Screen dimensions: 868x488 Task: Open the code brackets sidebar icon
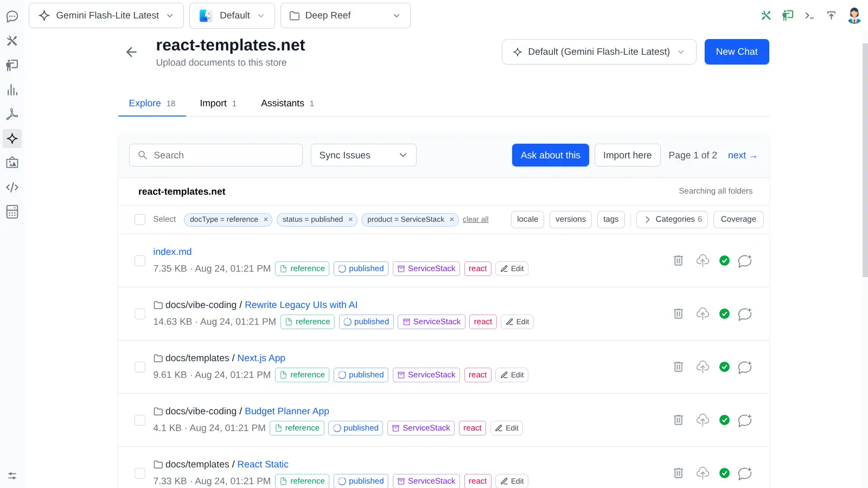tap(12, 187)
